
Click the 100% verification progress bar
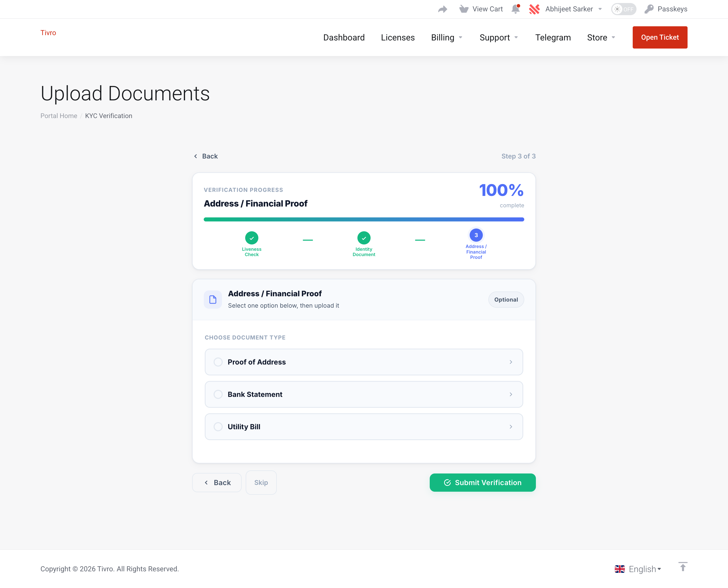[364, 219]
